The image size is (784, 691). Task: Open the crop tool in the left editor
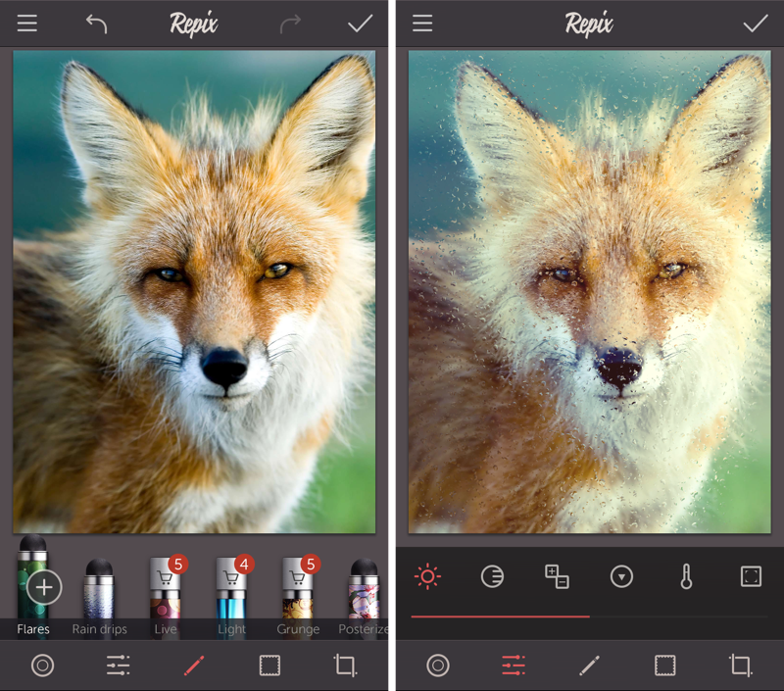click(x=345, y=666)
